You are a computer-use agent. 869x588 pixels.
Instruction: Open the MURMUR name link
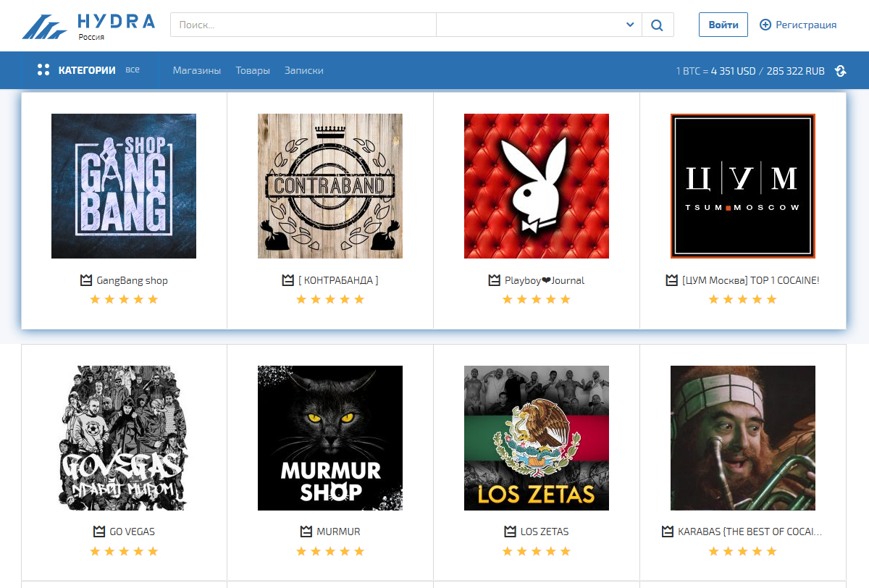pos(338,532)
